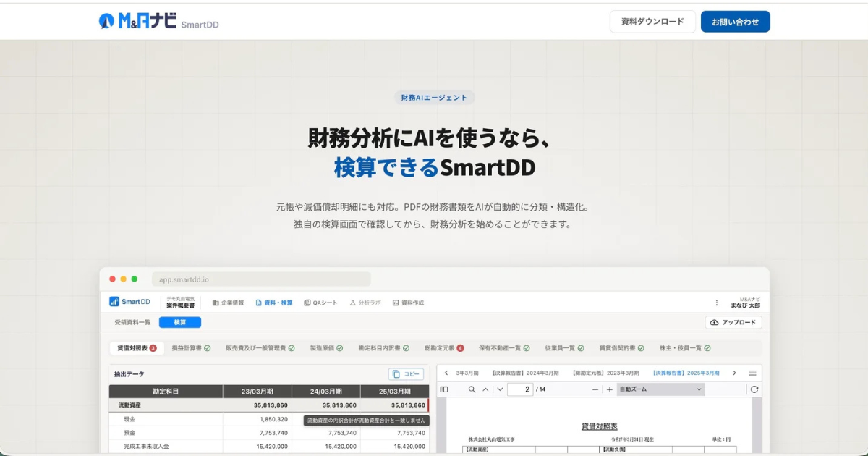Click the 完成工事未収入金 row label
This screenshot has height=456, width=868.
point(146,446)
